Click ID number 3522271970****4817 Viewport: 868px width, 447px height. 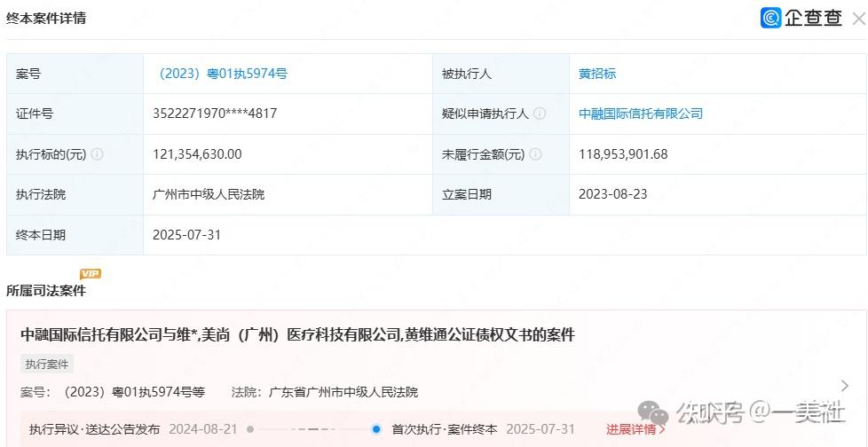(x=215, y=114)
